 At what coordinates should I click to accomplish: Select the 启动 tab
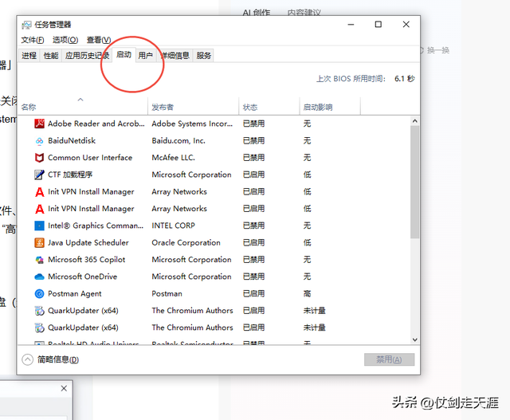pyautogui.click(x=124, y=55)
